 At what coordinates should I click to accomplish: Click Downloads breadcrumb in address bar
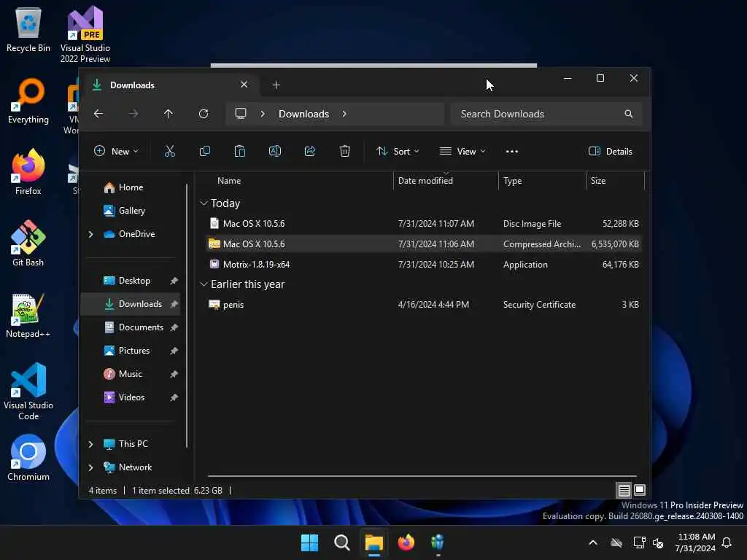304,114
